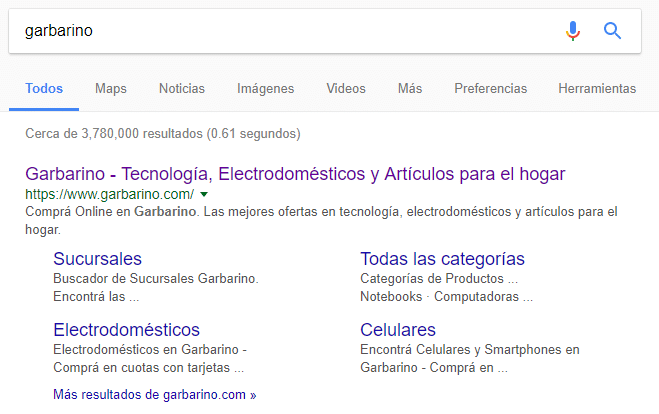This screenshot has width=659, height=414.
Task: Click snippet 'Encontrá Celulares y Smartphones en'
Action: coord(470,350)
